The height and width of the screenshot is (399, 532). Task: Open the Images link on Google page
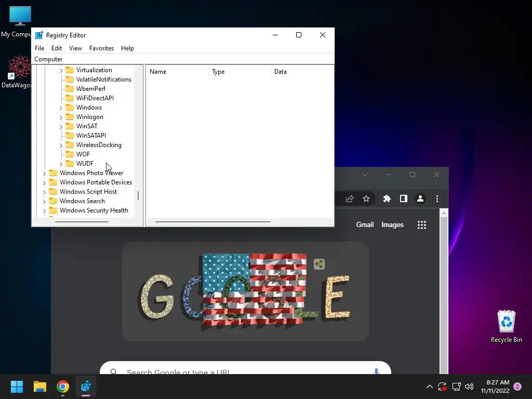pyautogui.click(x=392, y=224)
